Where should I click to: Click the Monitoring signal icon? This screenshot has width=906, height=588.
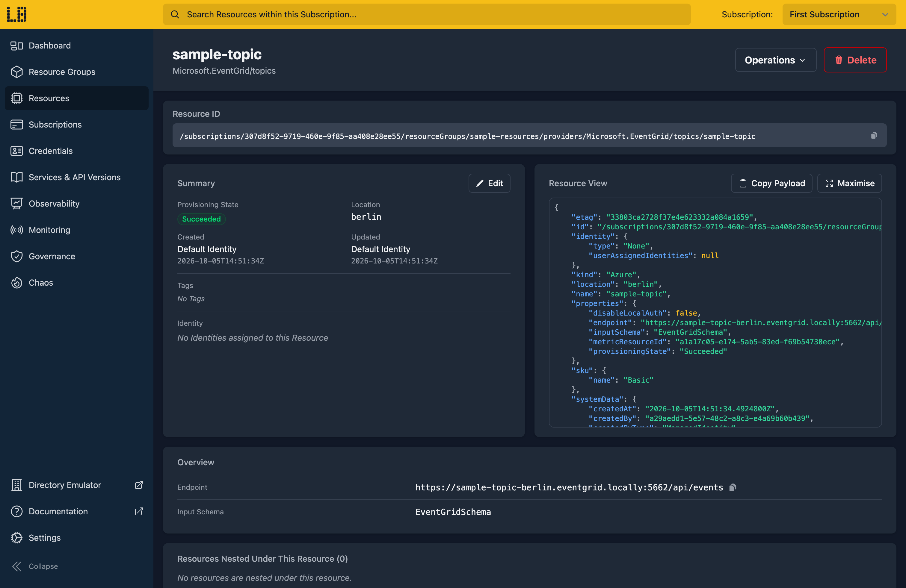17,230
